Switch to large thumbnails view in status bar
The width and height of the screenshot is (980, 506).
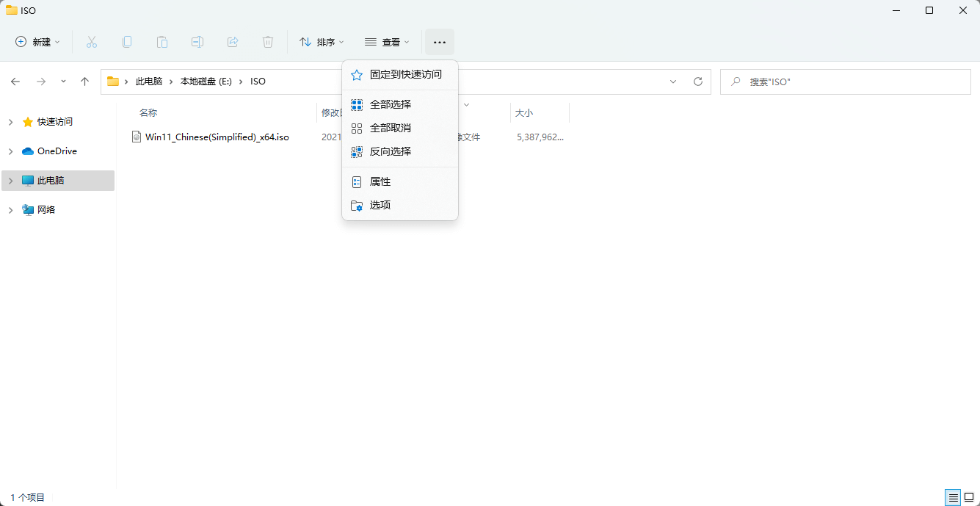(969, 497)
